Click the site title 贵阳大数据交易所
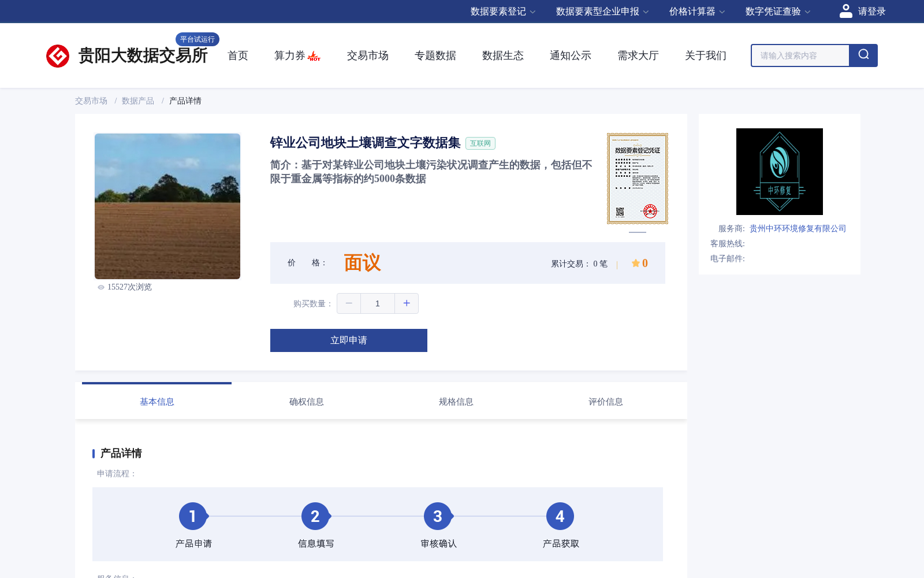Image resolution: width=924 pixels, height=578 pixels. pos(143,55)
